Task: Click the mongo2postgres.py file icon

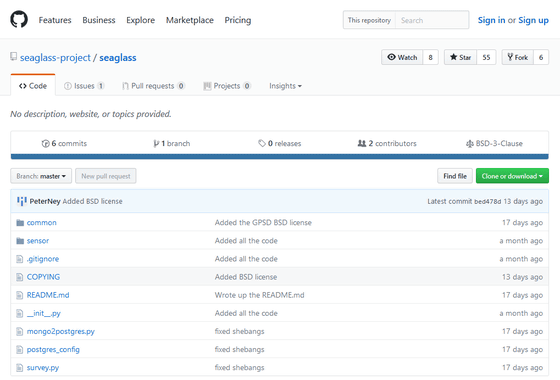Action: pyautogui.click(x=20, y=332)
